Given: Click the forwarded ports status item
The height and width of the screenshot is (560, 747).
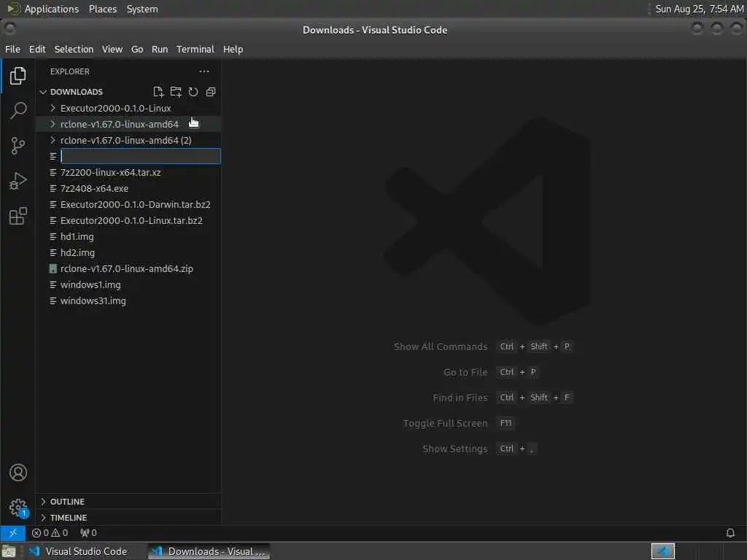Looking at the screenshot, I should [x=88, y=532].
